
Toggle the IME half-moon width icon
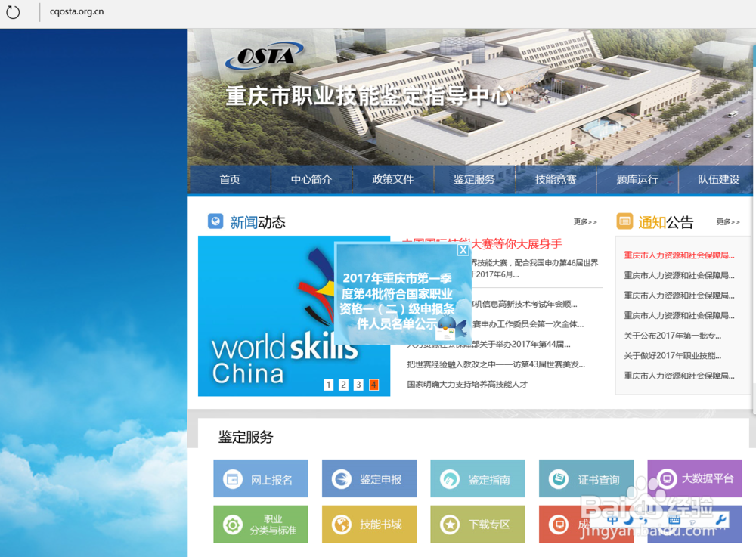628,519
